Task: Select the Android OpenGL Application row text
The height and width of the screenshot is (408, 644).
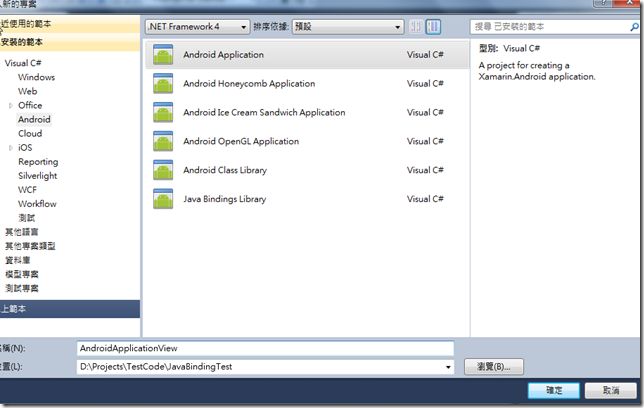Action: (241, 141)
